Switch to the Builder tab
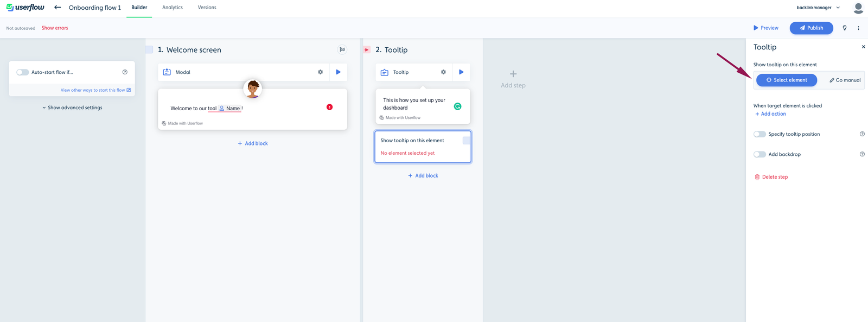Image resolution: width=868 pixels, height=322 pixels. 139,8
